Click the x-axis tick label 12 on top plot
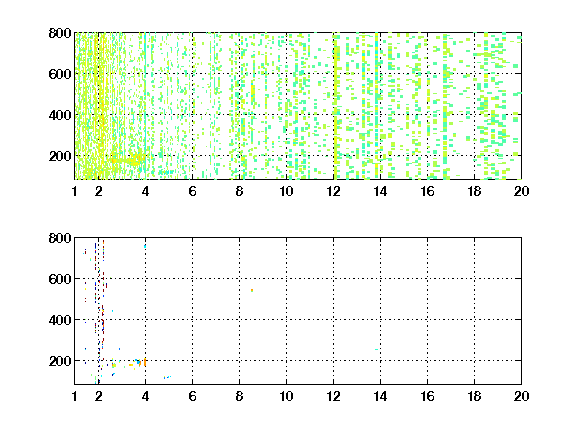Viewport: 576px width, 432px height. [333, 191]
